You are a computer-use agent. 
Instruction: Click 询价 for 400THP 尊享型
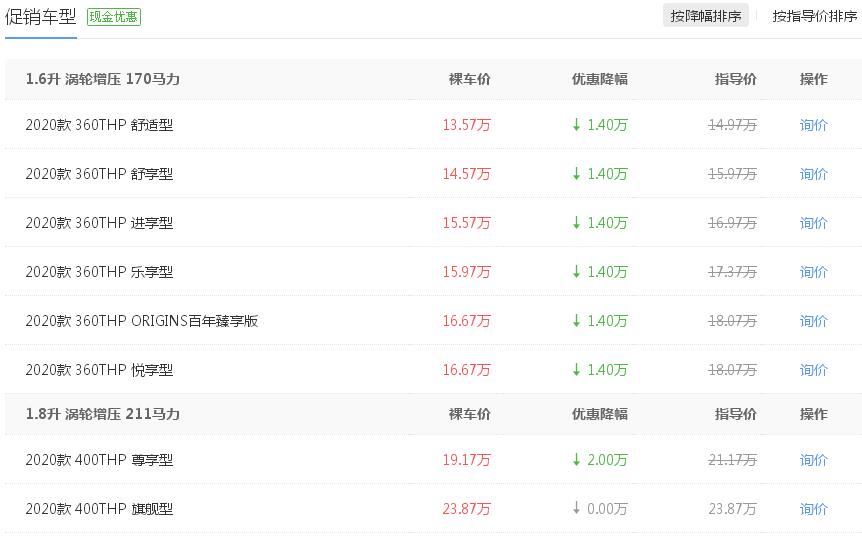pos(813,460)
